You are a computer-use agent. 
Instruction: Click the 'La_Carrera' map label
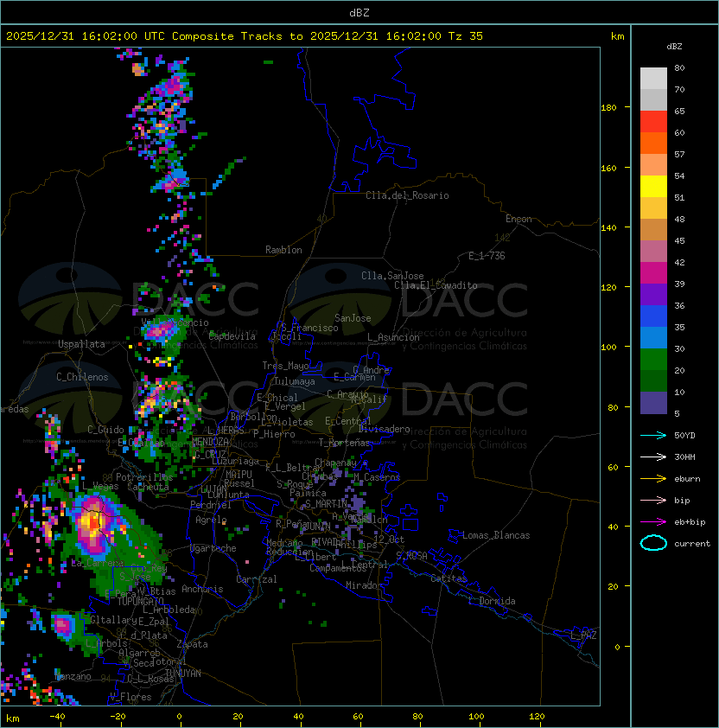tap(98, 563)
